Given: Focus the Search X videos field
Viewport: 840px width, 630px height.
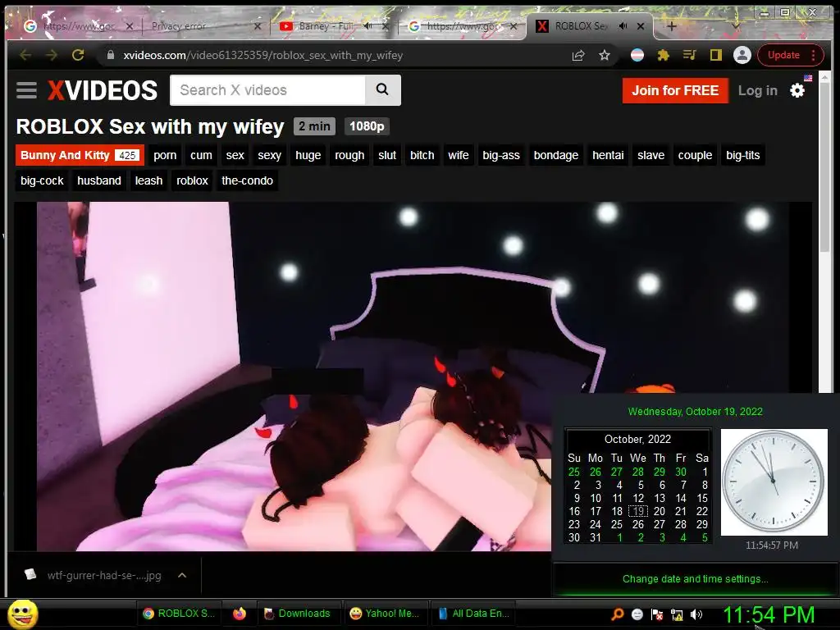Looking at the screenshot, I should [x=267, y=90].
